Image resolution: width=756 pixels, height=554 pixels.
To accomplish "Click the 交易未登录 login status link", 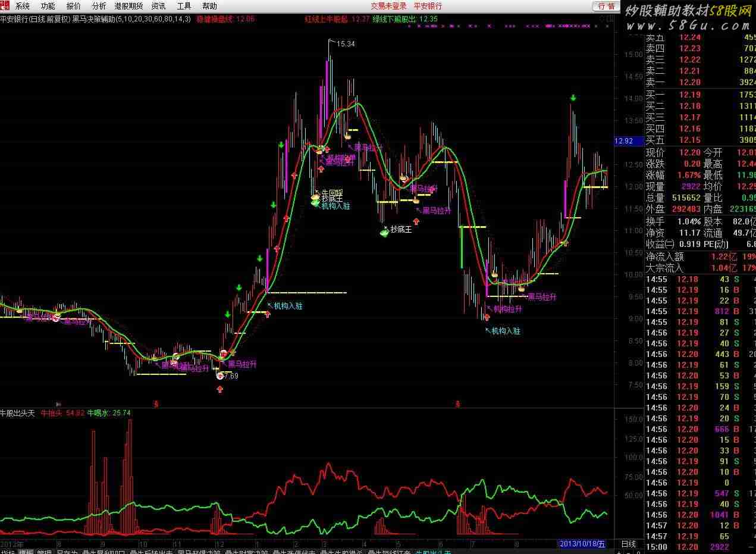I will 388,6.
